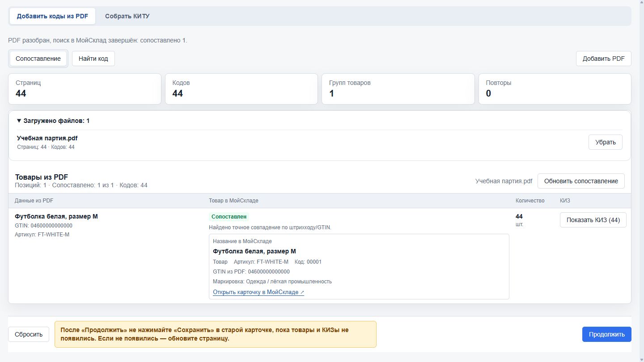Open the «Найти код» view
Screen dimensions: 644x362
tap(93, 59)
